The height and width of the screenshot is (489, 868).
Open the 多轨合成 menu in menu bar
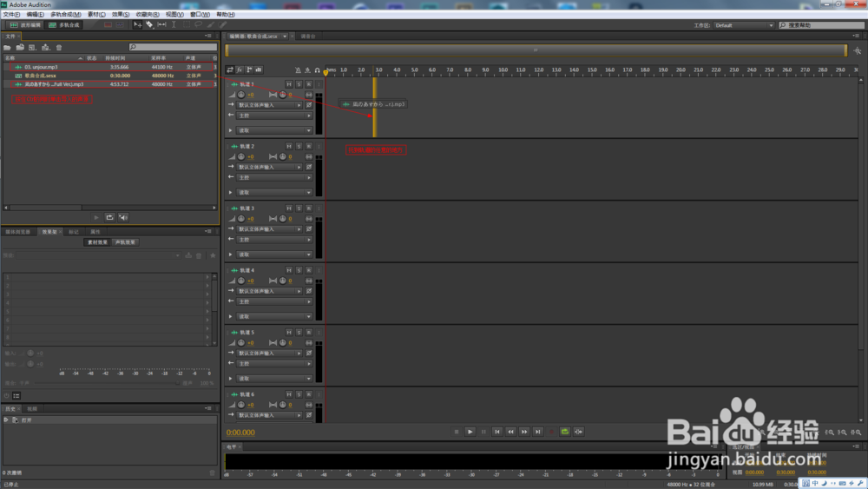[x=65, y=15]
